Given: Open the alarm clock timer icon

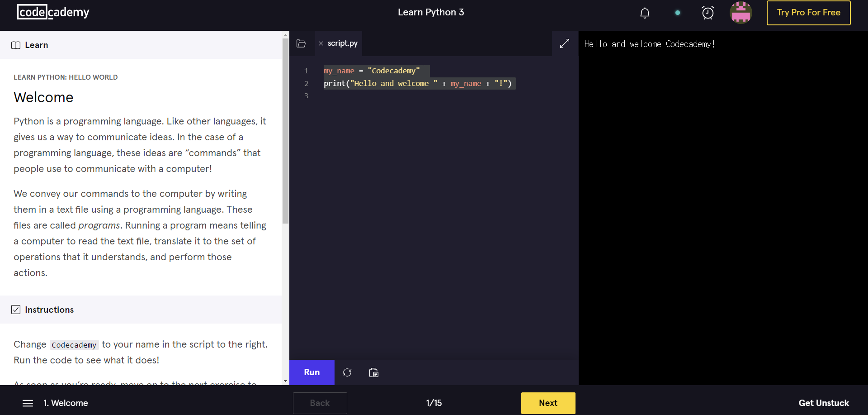Looking at the screenshot, I should pyautogui.click(x=708, y=13).
